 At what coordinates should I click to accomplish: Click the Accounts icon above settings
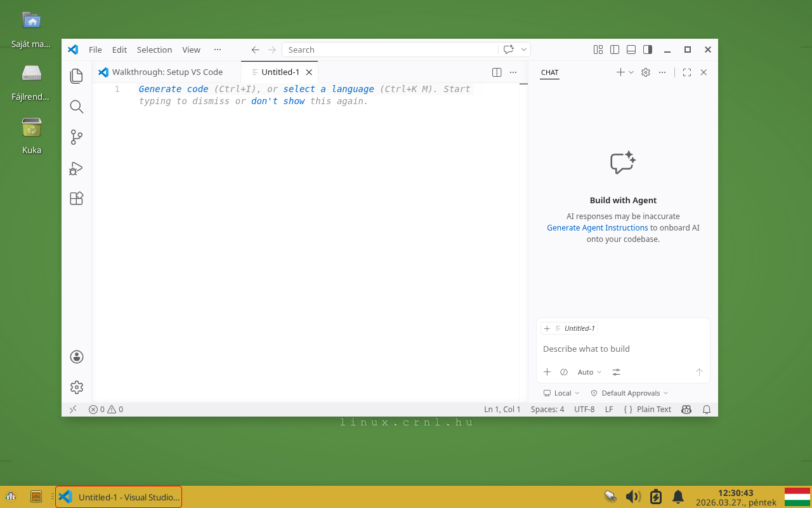(76, 356)
